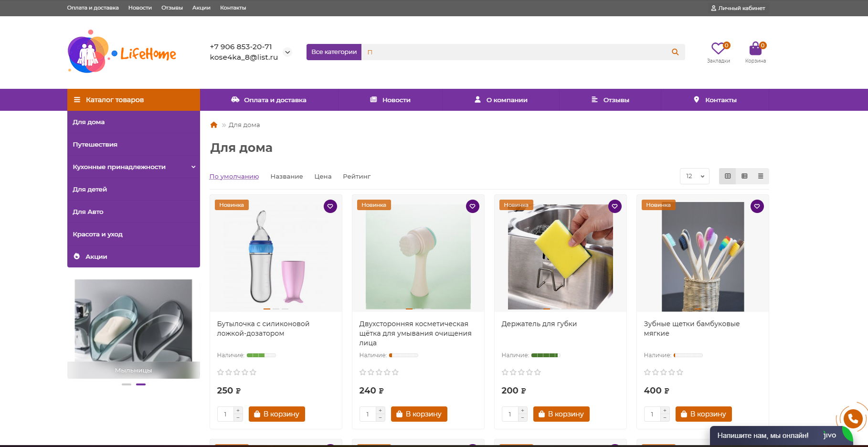
Task: Open the Корзина shopping cart icon
Action: [x=755, y=49]
